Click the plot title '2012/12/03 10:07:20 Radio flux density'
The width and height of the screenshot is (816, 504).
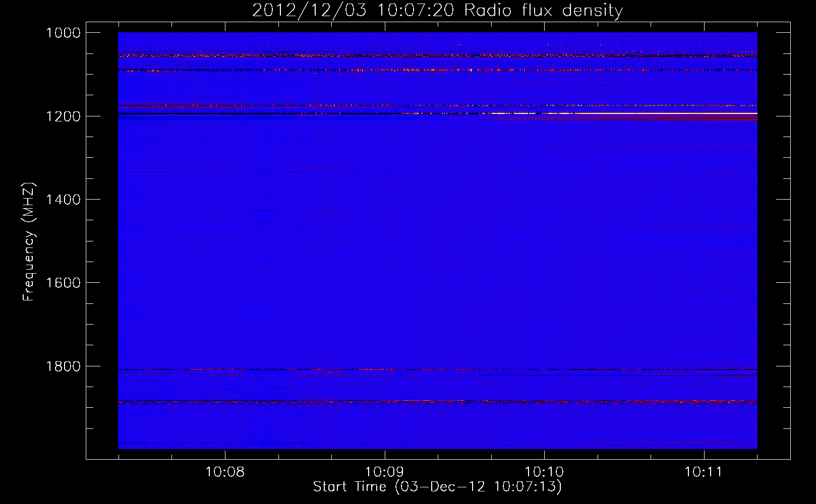[x=437, y=10]
